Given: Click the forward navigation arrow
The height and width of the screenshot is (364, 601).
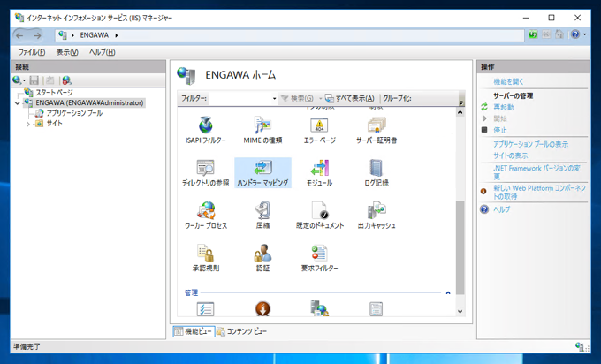Looking at the screenshot, I should point(37,35).
